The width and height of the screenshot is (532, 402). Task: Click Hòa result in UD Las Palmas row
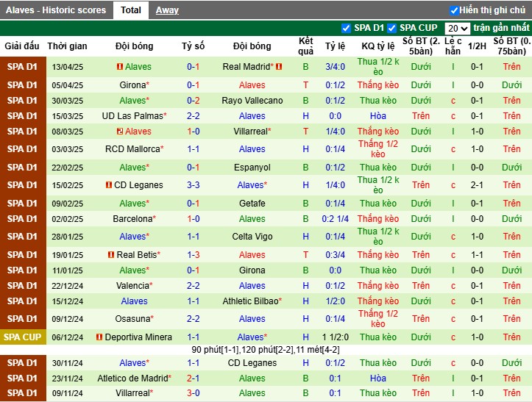point(378,116)
